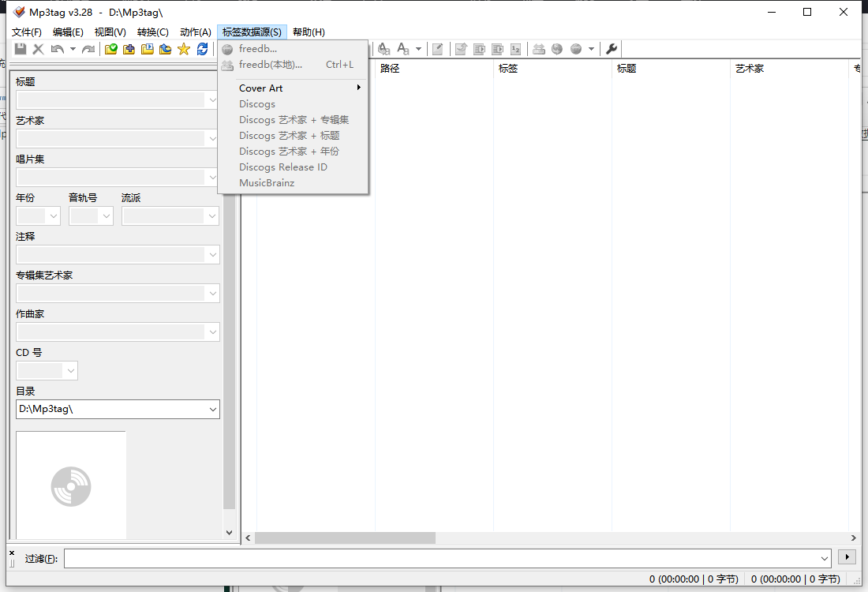The image size is (868, 592).
Task: Click the Add directory folder with plus icon
Action: [x=129, y=49]
